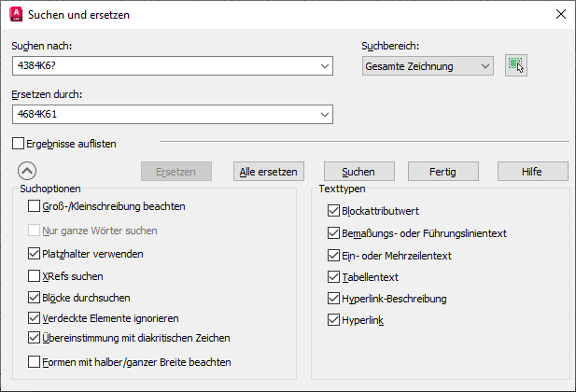Uncheck Blöcke durchsuchen option
Image resolution: width=576 pixels, height=392 pixels.
click(x=35, y=298)
